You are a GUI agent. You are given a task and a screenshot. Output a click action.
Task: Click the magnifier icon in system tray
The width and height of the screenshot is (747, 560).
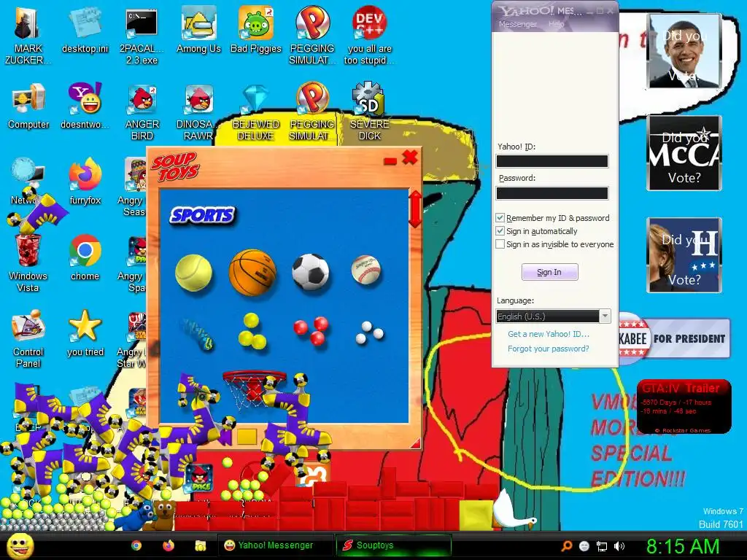566,546
